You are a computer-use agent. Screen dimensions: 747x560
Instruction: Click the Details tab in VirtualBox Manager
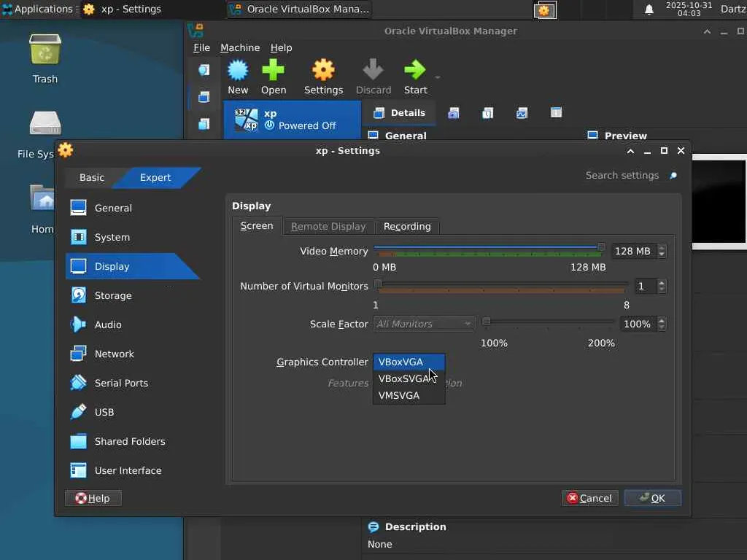point(399,113)
